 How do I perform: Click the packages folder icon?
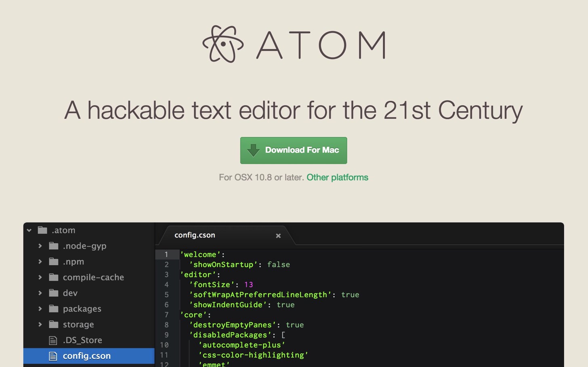click(54, 309)
